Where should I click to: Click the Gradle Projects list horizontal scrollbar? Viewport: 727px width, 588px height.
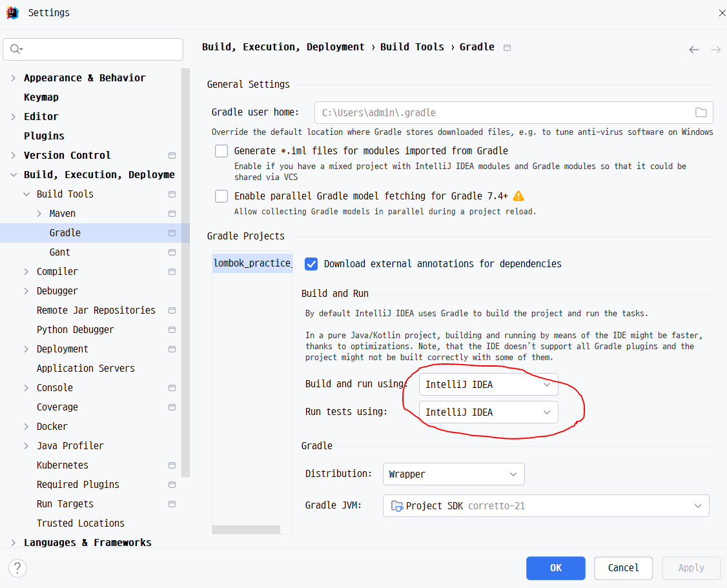click(246, 530)
